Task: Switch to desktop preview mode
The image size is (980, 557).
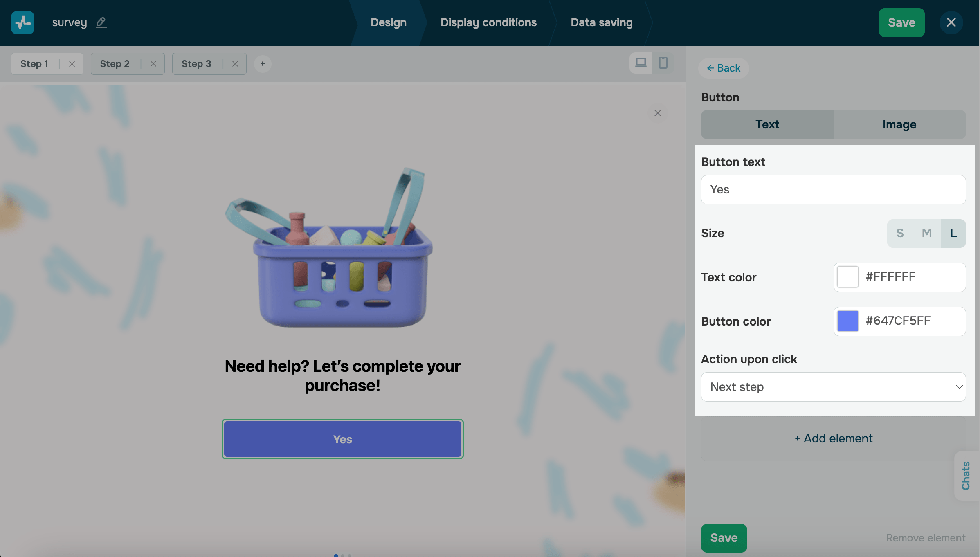Action: click(x=641, y=63)
